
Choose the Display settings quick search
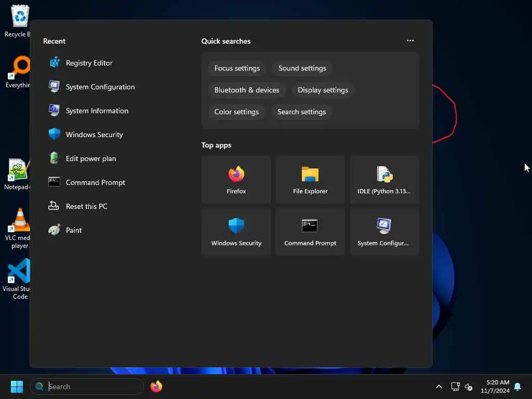(323, 90)
